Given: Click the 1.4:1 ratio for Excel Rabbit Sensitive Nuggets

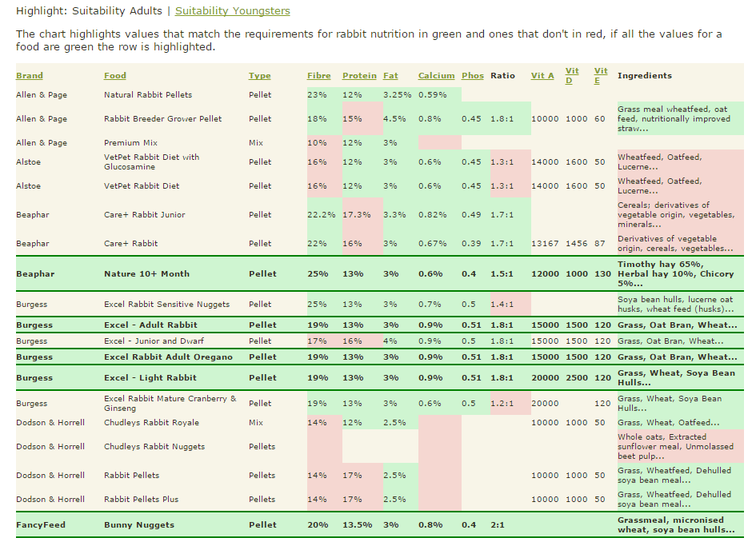Looking at the screenshot, I should 502,305.
